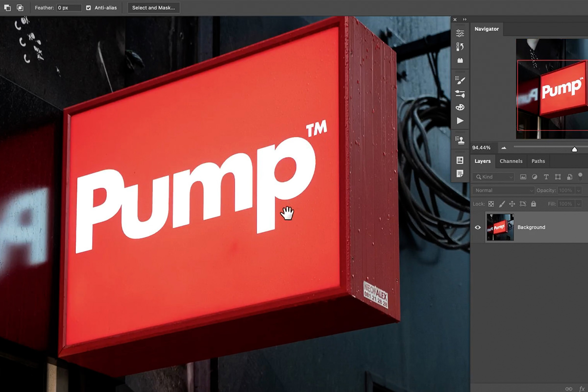Switch to the Layers tab
The height and width of the screenshot is (392, 588).
[483, 161]
